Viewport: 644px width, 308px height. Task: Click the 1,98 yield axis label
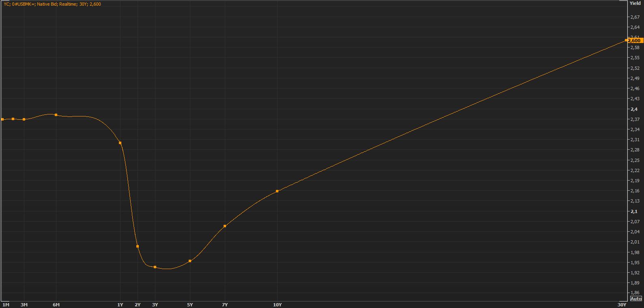coord(635,252)
